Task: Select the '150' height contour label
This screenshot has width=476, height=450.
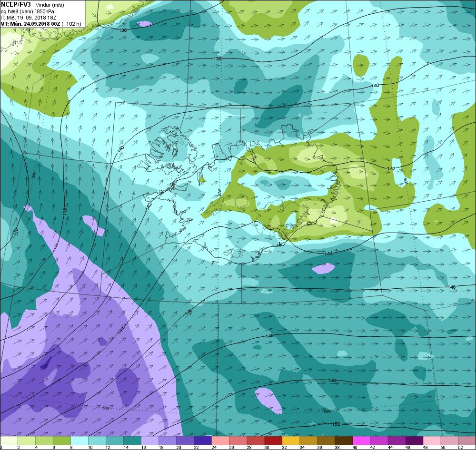Action: (x=332, y=381)
